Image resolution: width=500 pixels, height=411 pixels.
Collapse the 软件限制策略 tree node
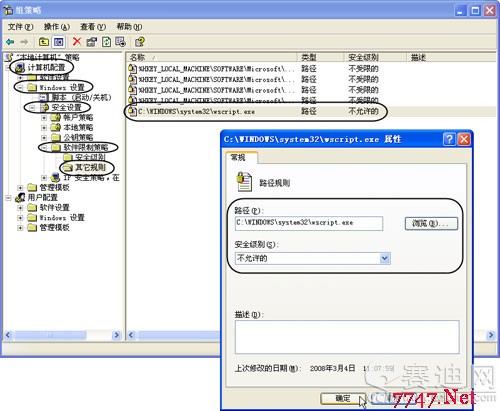pos(44,147)
